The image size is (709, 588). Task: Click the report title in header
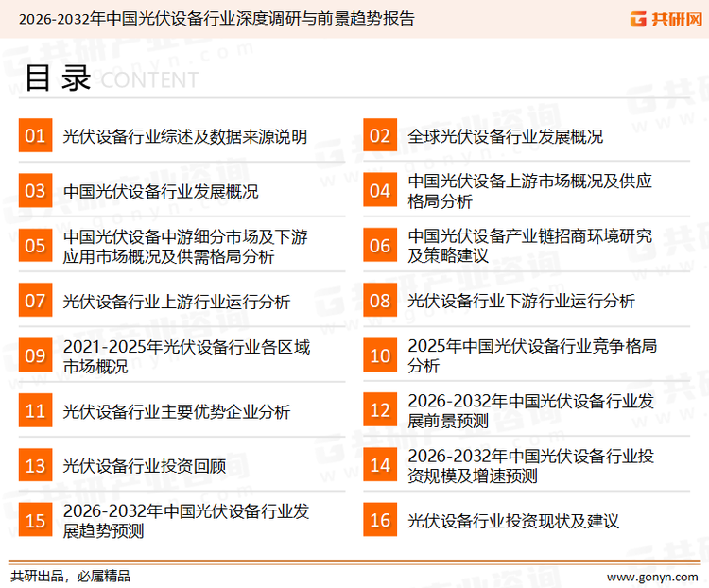[x=216, y=19]
